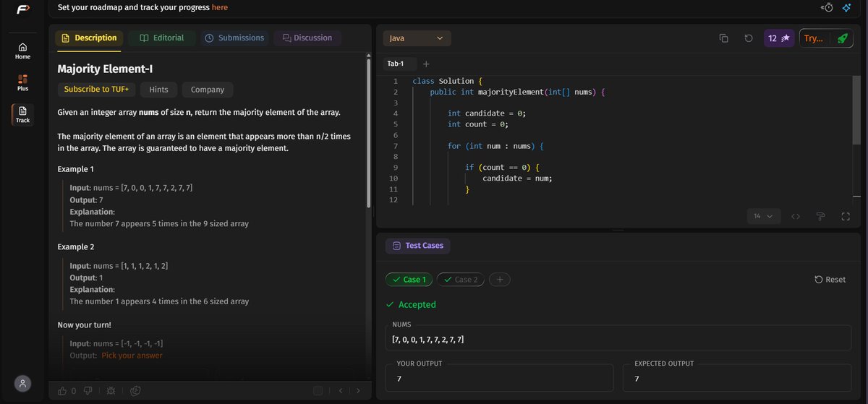Click code line 'int count = 0;'

click(x=478, y=124)
